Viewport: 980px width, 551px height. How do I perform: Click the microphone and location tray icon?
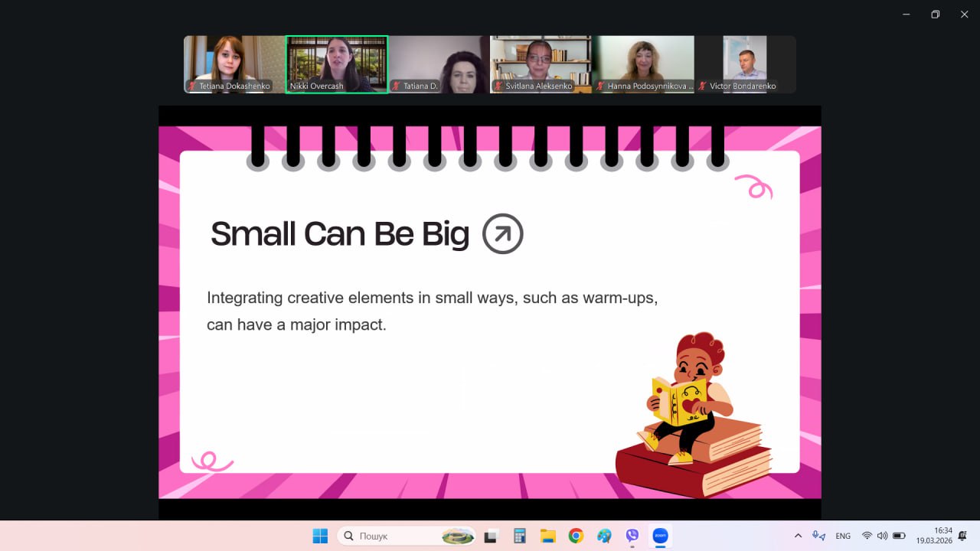point(819,536)
